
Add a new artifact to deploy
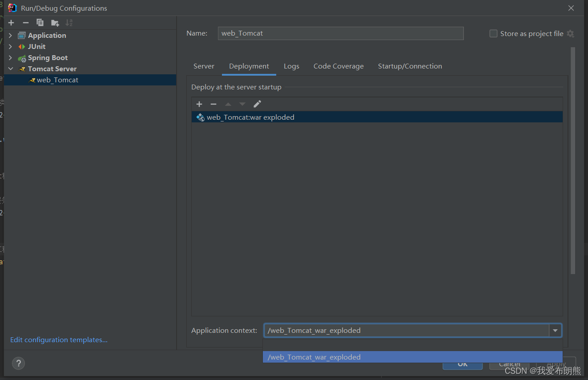pyautogui.click(x=199, y=104)
